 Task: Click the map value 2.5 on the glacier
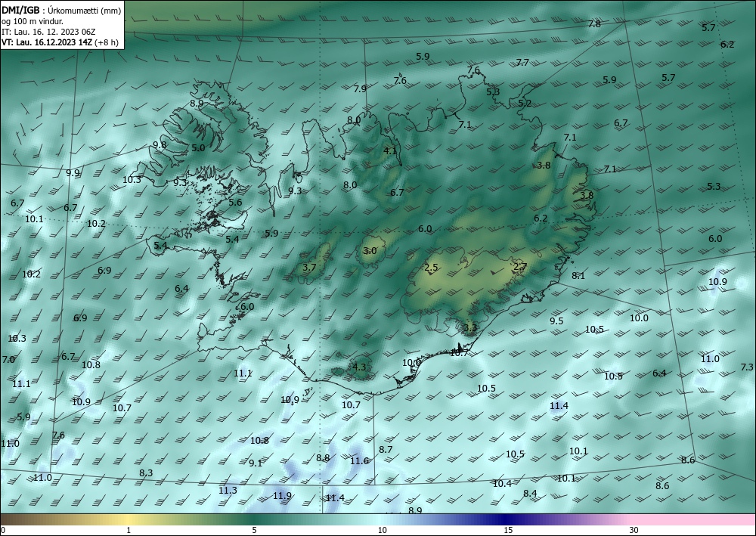[x=431, y=268]
